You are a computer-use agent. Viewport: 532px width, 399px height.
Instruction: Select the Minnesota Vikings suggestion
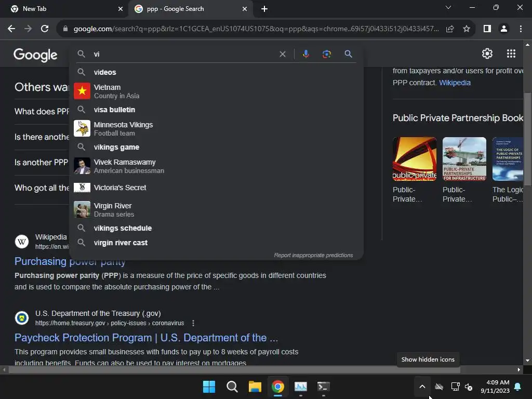pyautogui.click(x=216, y=129)
